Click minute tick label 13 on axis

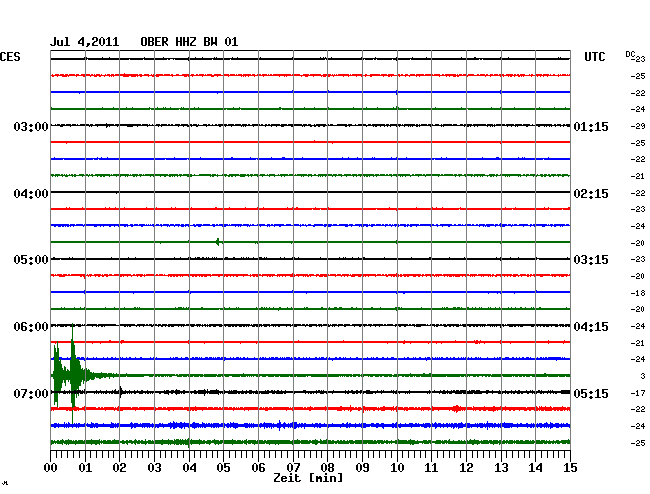[x=501, y=468]
